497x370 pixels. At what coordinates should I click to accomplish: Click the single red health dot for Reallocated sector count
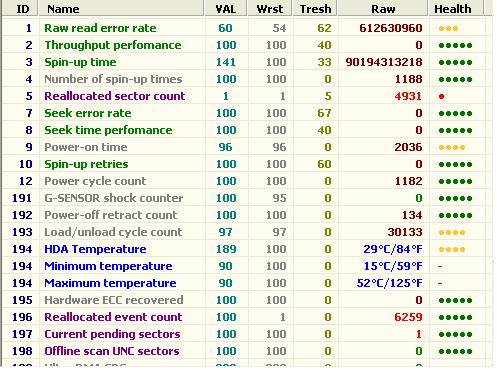point(442,97)
